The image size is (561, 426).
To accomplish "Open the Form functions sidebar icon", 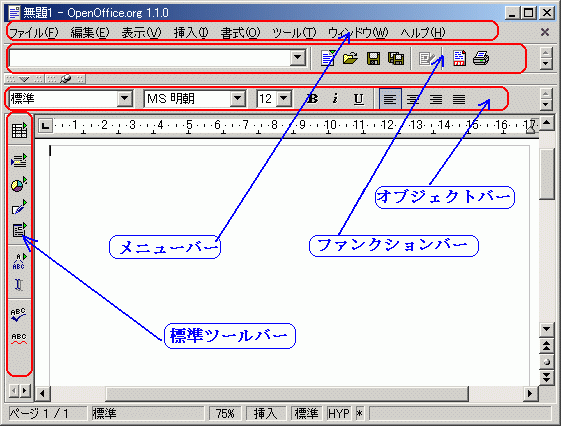I will click(19, 230).
